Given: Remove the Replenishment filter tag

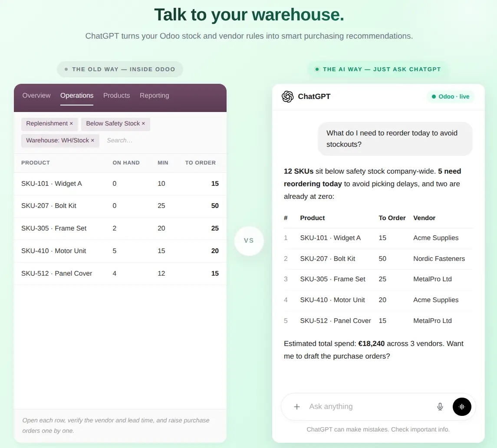Looking at the screenshot, I should coord(71,123).
